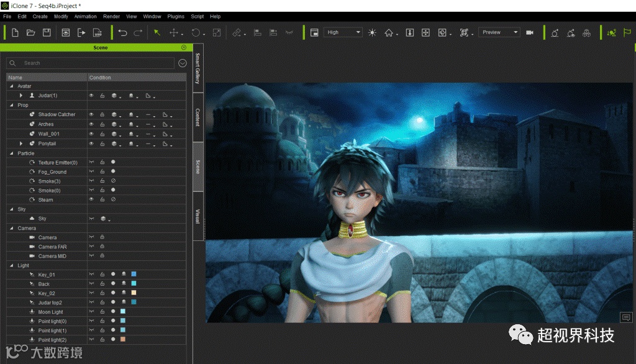Click the eyelash hide icon in toolbar
Image resolution: width=636 pixels, height=364 pixels.
[289, 32]
